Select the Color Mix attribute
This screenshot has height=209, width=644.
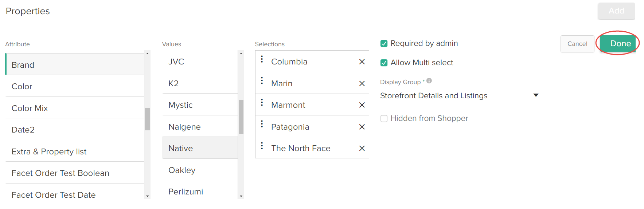(x=75, y=108)
